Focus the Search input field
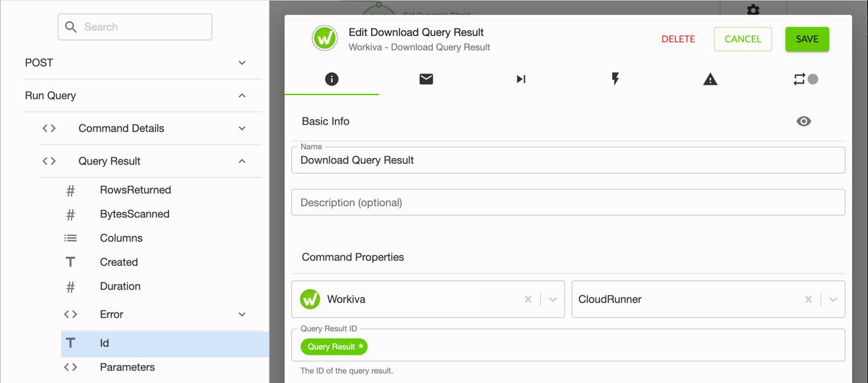 point(135,27)
